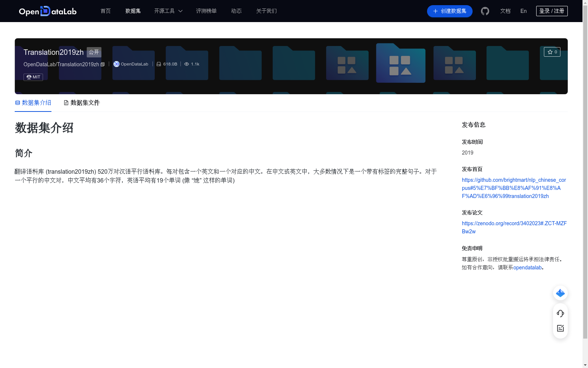Switch to 数据集文件 tab
This screenshot has width=588, height=368.
pyautogui.click(x=82, y=103)
